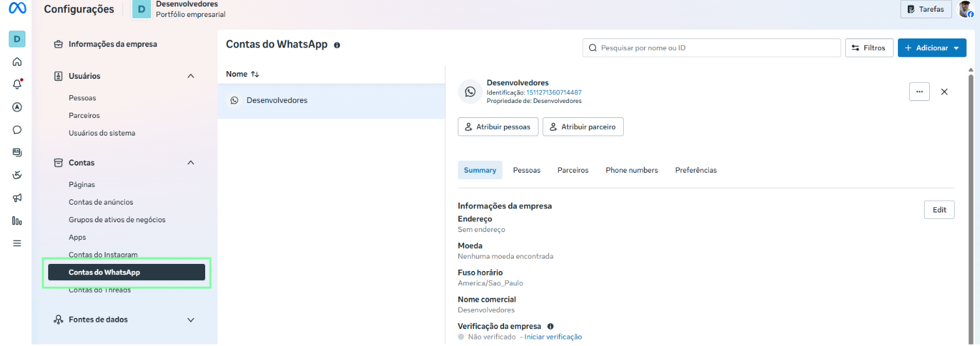Close the Desenvolvedores details panel
980x346 pixels.
click(x=944, y=92)
